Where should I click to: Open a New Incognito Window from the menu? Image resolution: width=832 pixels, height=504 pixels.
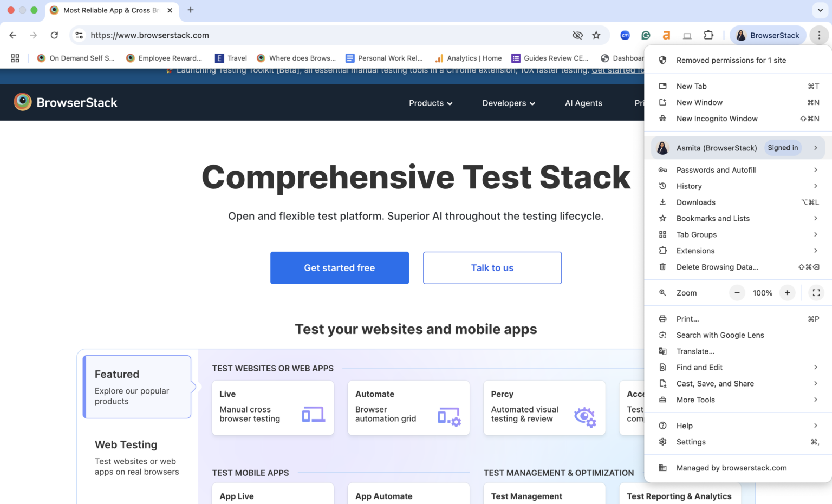click(717, 119)
